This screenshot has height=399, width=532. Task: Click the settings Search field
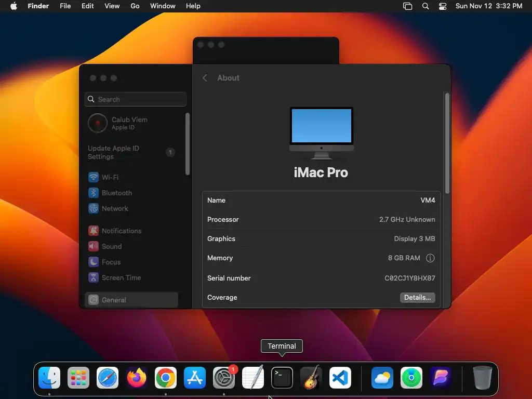click(x=136, y=99)
